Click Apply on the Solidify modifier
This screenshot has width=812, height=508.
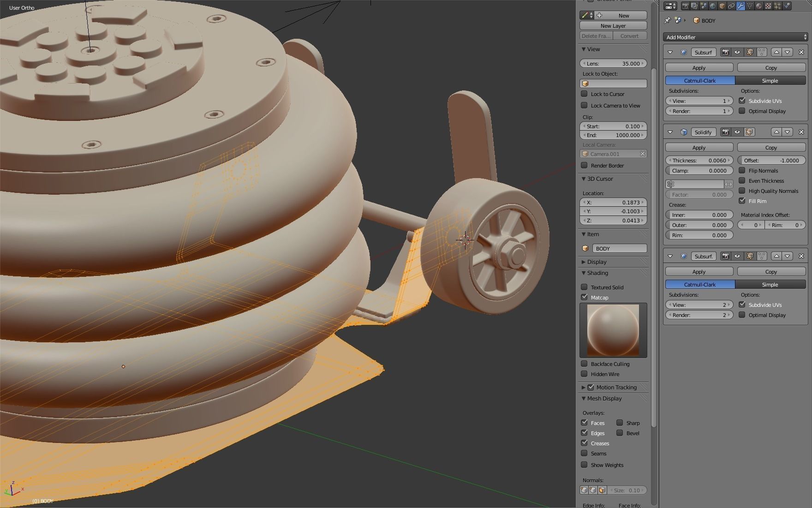click(x=699, y=148)
